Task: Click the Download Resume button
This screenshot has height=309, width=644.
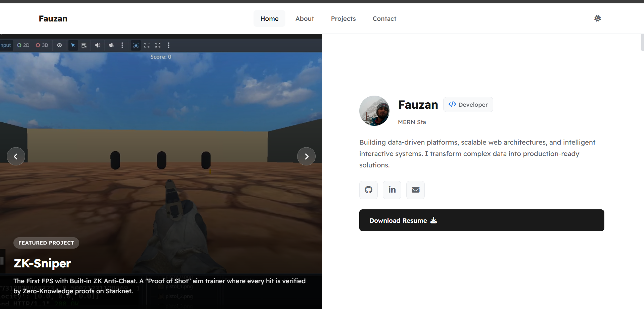Action: [x=481, y=220]
